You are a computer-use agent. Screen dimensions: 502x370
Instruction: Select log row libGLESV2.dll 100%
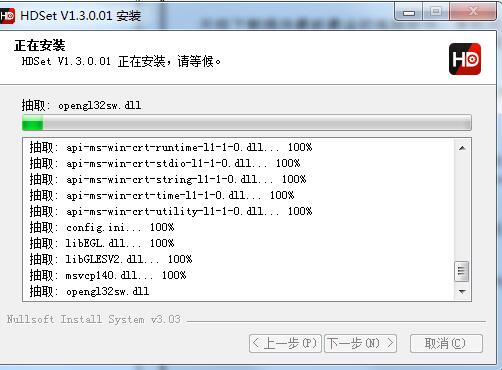pos(111,259)
